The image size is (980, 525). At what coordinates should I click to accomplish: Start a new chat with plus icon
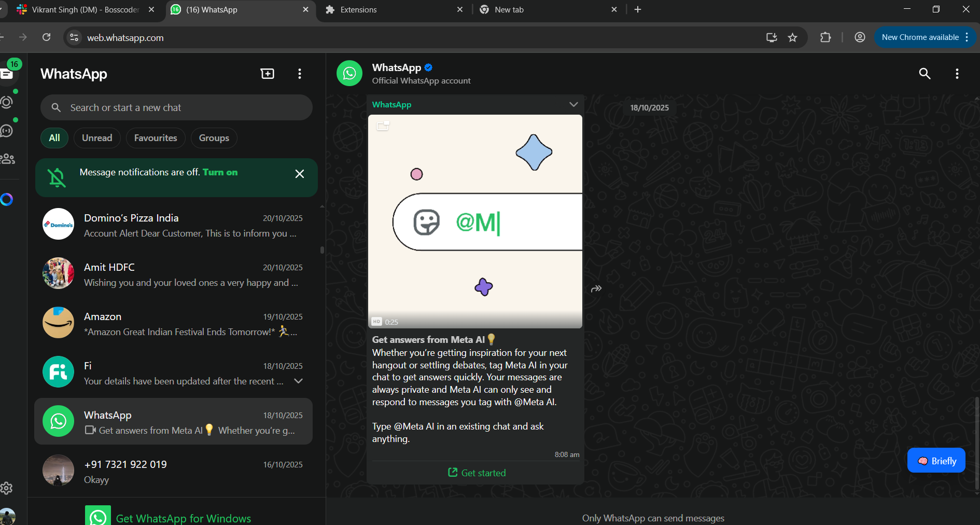[268, 74]
